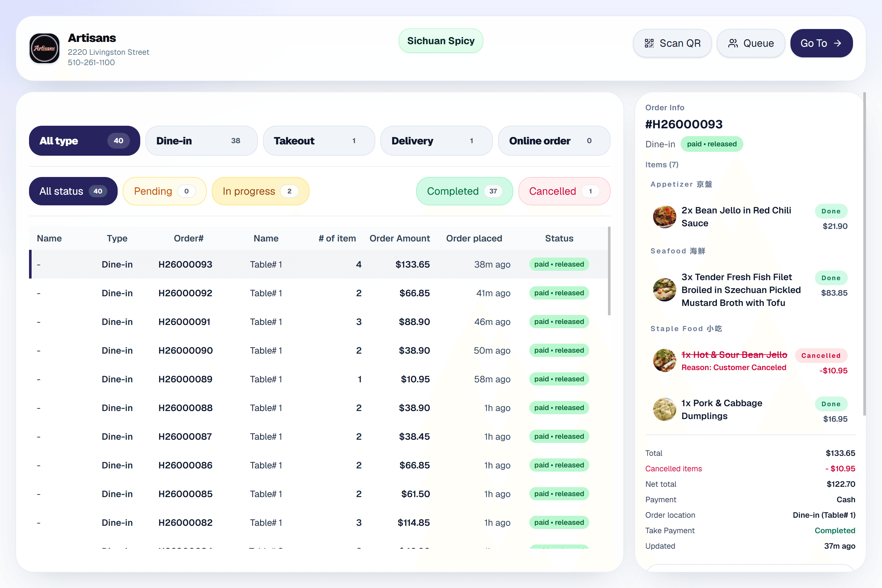This screenshot has height=588, width=882.
Task: Click the Type column header
Action: 117,239
